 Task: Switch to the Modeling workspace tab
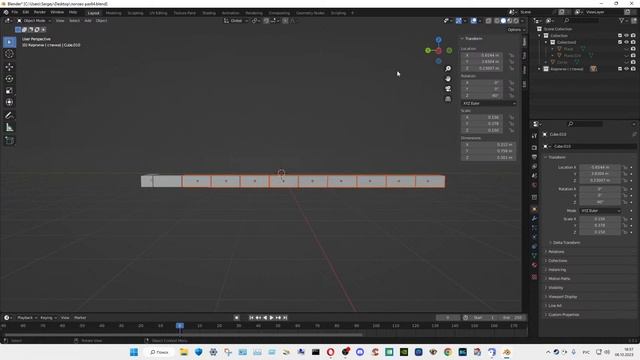(113, 13)
